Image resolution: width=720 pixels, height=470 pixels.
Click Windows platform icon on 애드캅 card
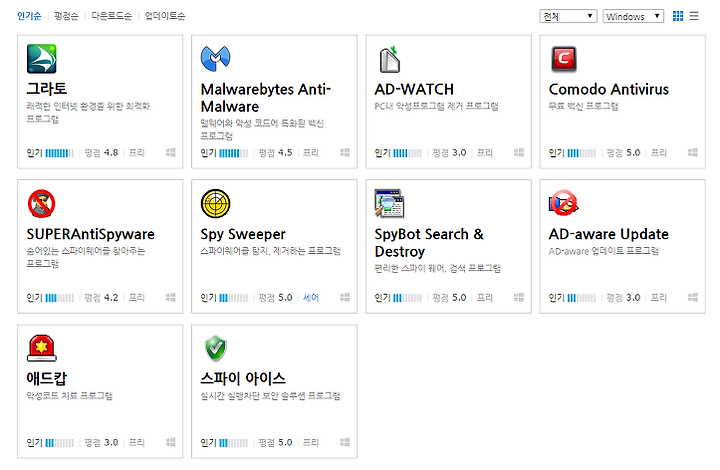click(x=171, y=442)
